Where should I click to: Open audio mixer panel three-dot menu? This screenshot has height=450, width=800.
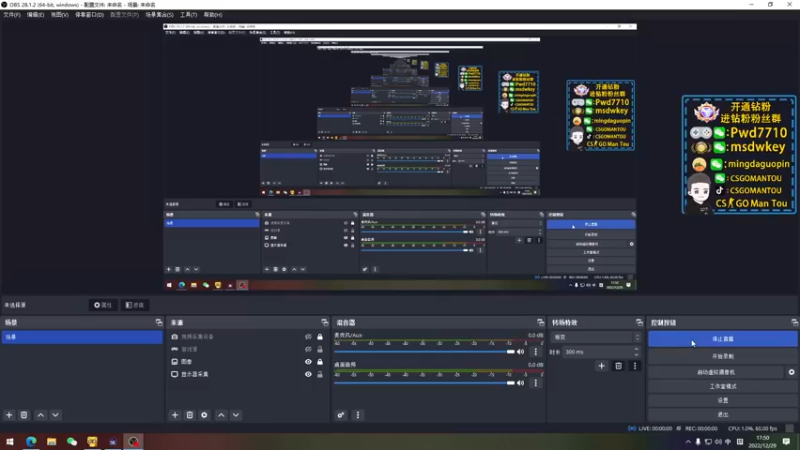358,415
